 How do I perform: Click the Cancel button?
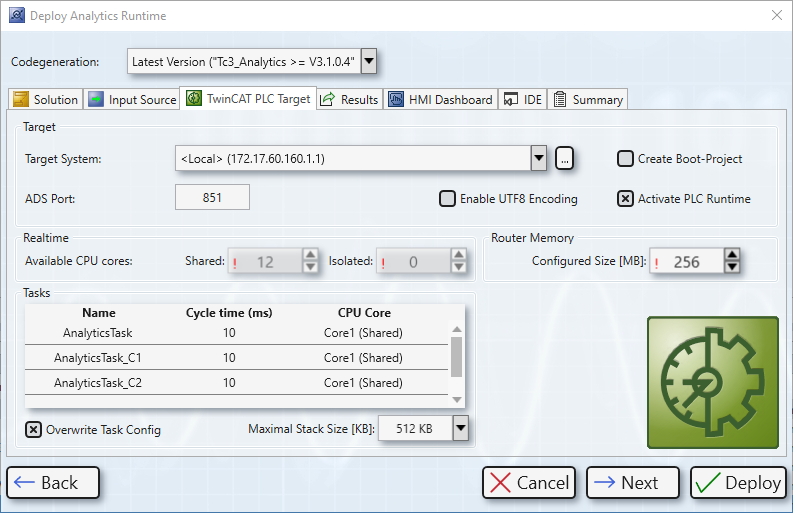click(529, 483)
